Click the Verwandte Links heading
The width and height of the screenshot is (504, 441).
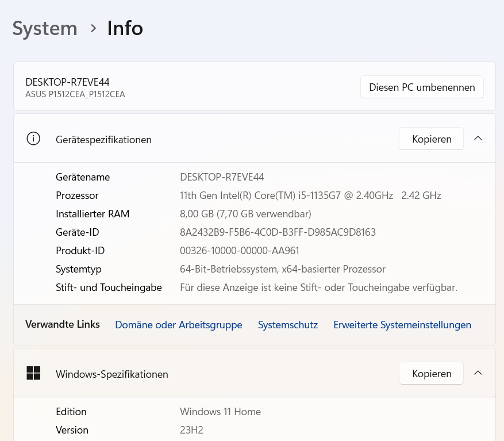(x=63, y=324)
